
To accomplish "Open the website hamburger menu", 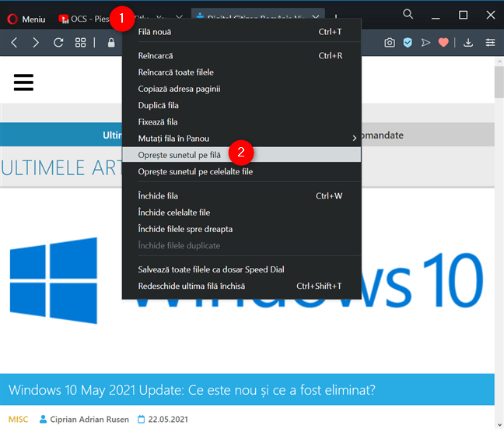I will point(23,83).
